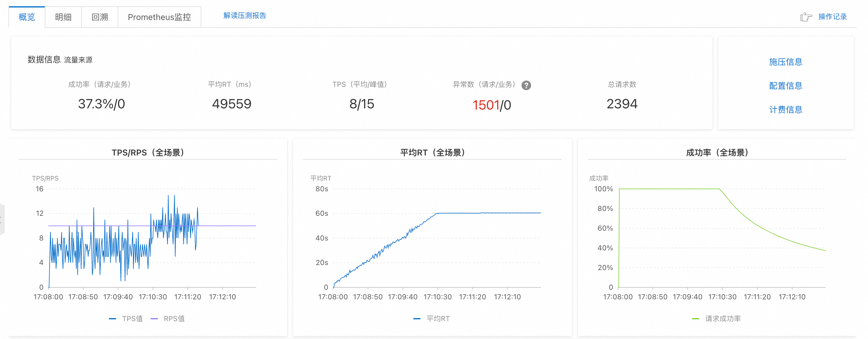
Task: Open the 配置信息 link
Action: [x=786, y=86]
